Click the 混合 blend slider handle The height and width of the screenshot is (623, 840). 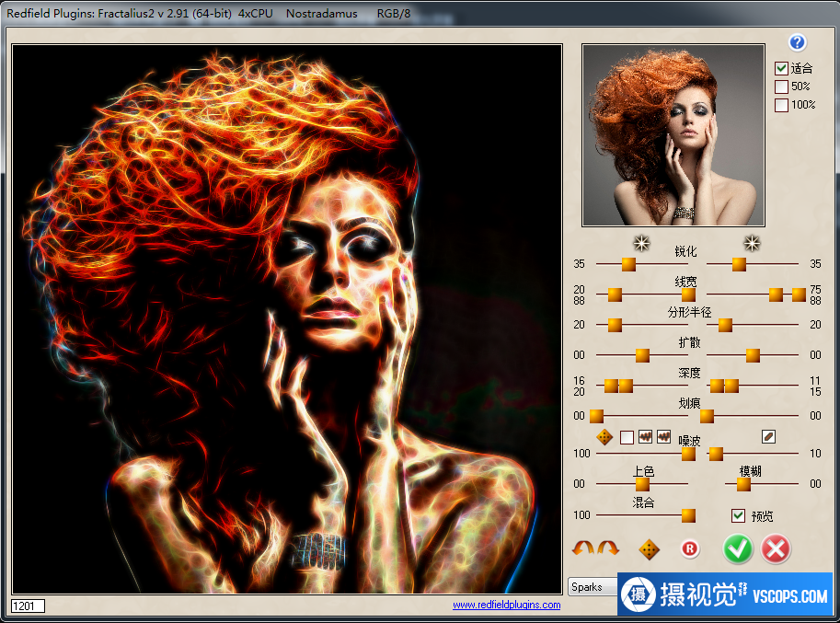tap(688, 515)
